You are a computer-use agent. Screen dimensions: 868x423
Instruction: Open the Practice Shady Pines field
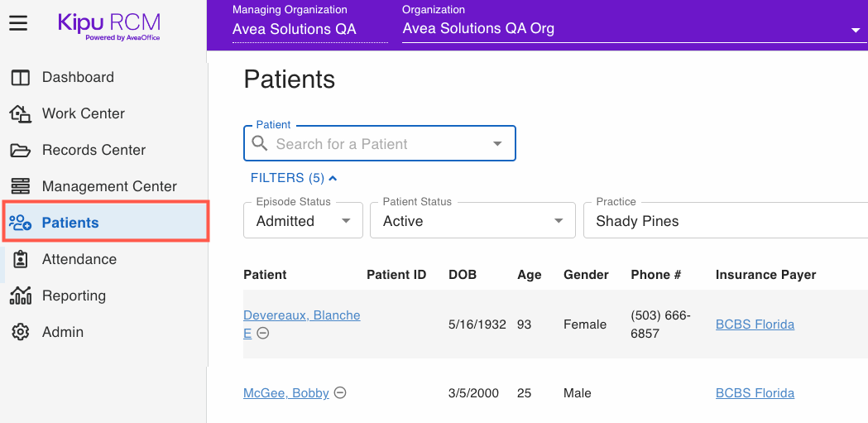click(x=726, y=220)
